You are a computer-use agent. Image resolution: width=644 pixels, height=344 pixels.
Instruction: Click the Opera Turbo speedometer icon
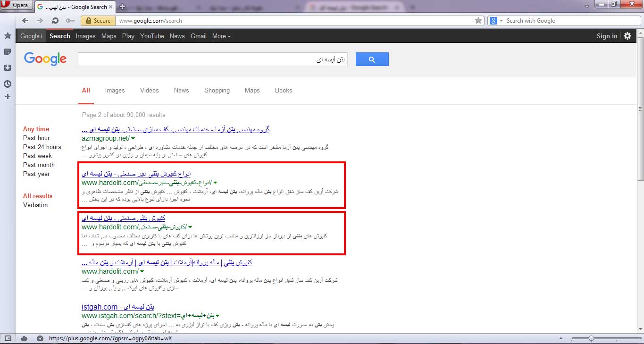click(x=40, y=338)
